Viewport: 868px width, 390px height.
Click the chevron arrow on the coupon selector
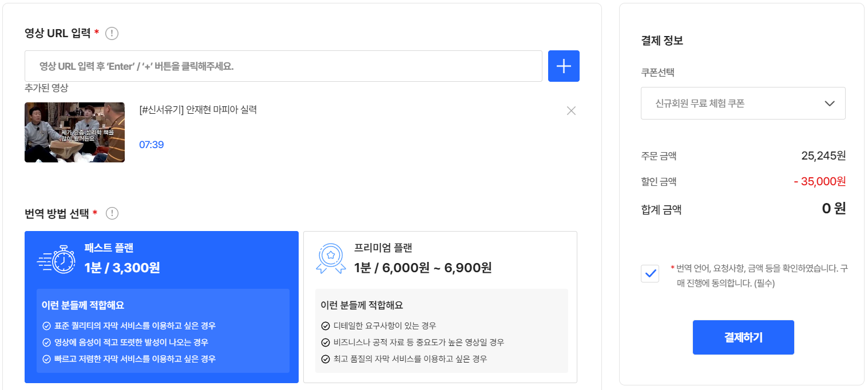click(829, 103)
